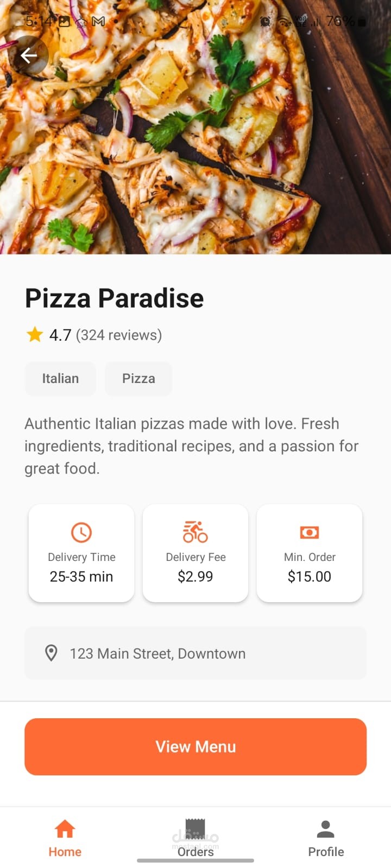Tap the Home house icon
391x868 pixels.
tap(65, 829)
